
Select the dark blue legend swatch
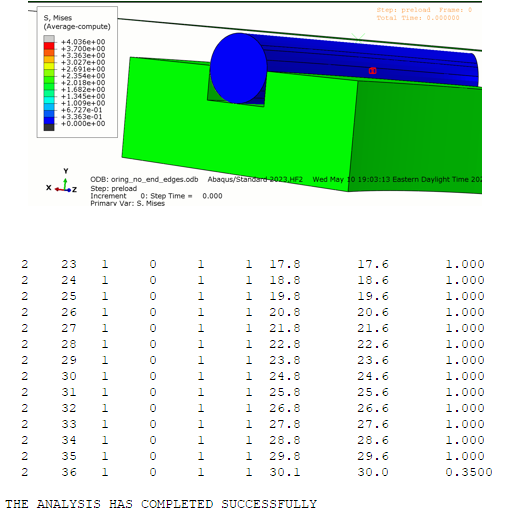[49, 120]
